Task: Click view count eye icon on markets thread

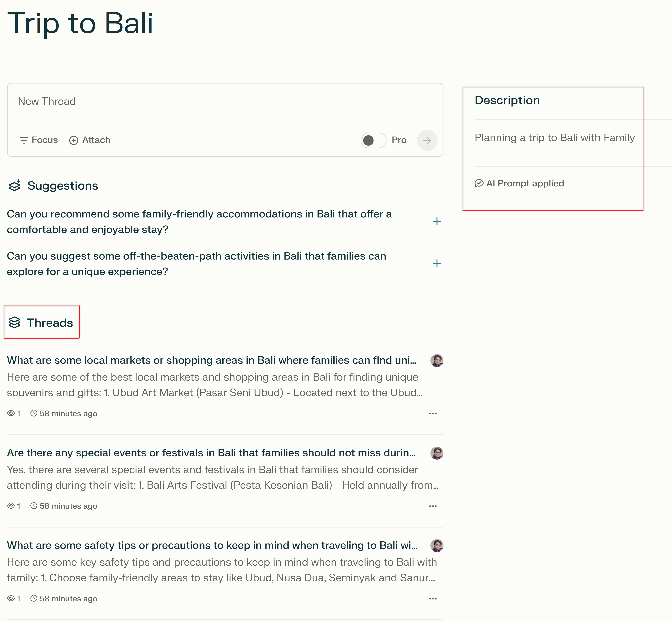Action: pyautogui.click(x=11, y=413)
